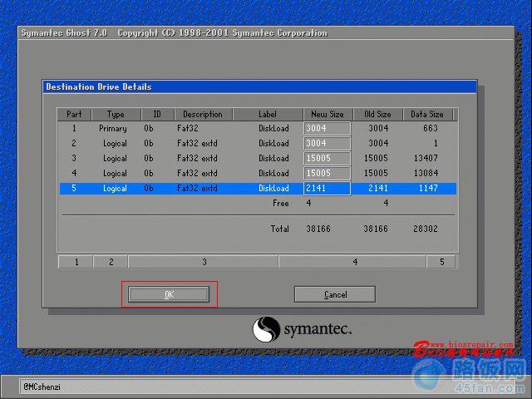Edit New Size field for partition 1
The image size is (532, 399).
[x=327, y=128]
